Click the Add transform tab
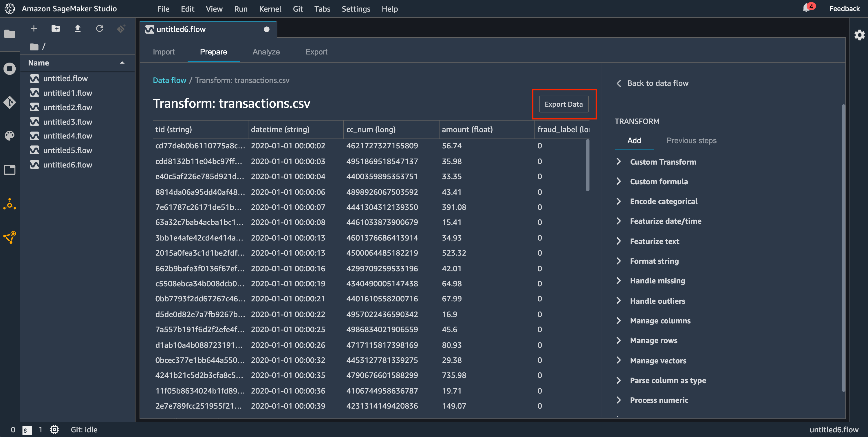 (x=633, y=140)
